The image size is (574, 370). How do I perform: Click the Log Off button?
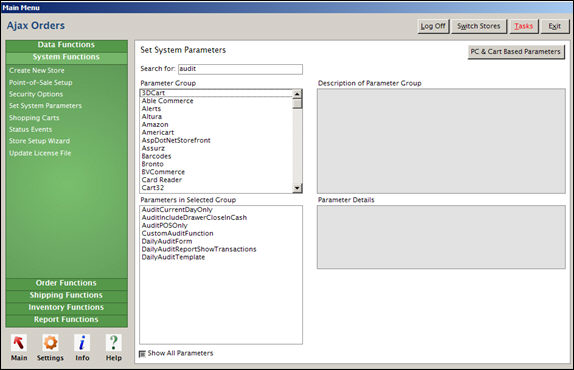[433, 26]
